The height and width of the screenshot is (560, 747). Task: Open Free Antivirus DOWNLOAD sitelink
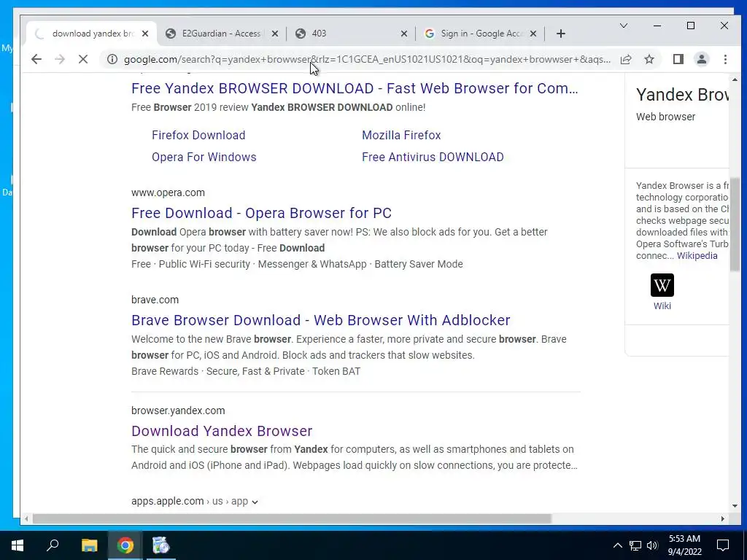click(x=433, y=157)
